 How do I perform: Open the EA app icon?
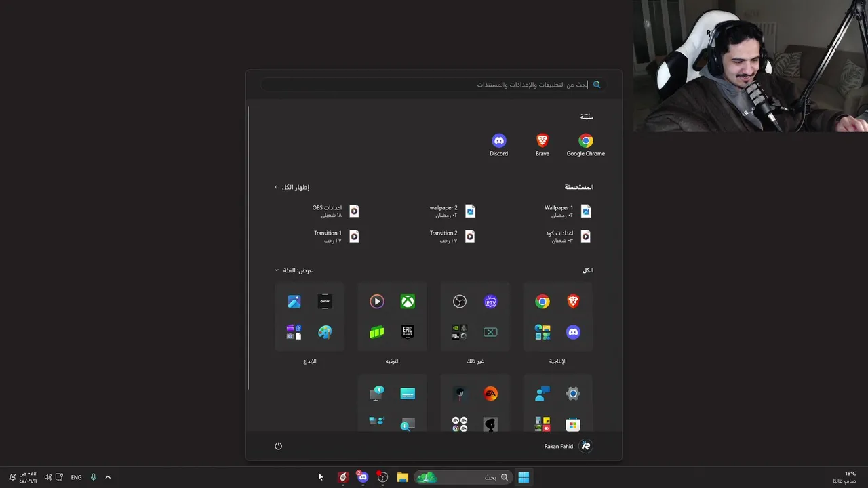[x=490, y=394]
